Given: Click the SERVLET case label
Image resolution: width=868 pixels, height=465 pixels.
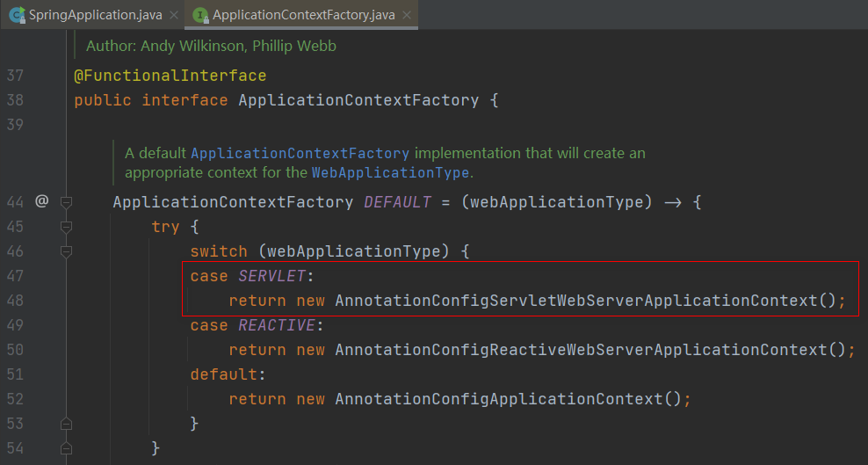Looking at the screenshot, I should click(271, 276).
